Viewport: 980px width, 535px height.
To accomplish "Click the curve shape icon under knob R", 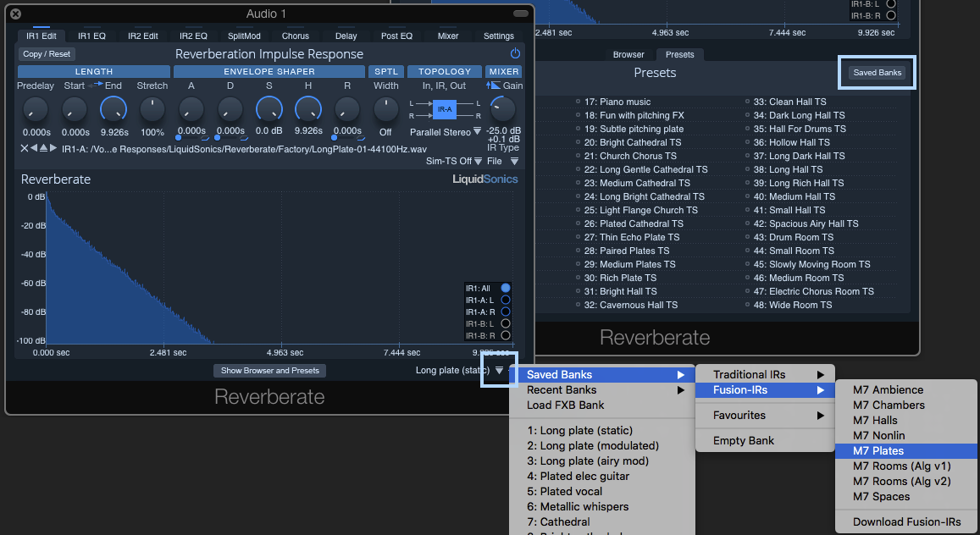I will [361, 138].
